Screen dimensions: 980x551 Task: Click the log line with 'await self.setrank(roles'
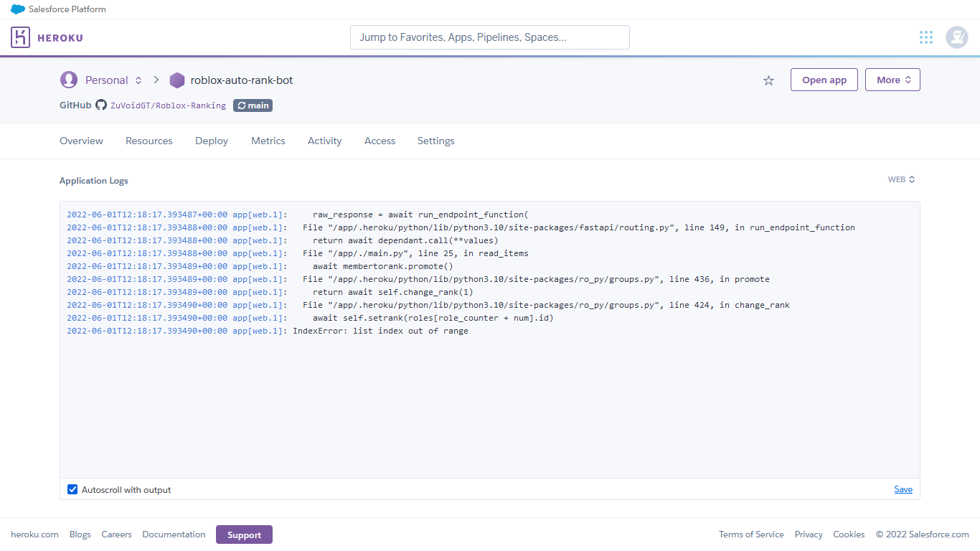point(311,318)
